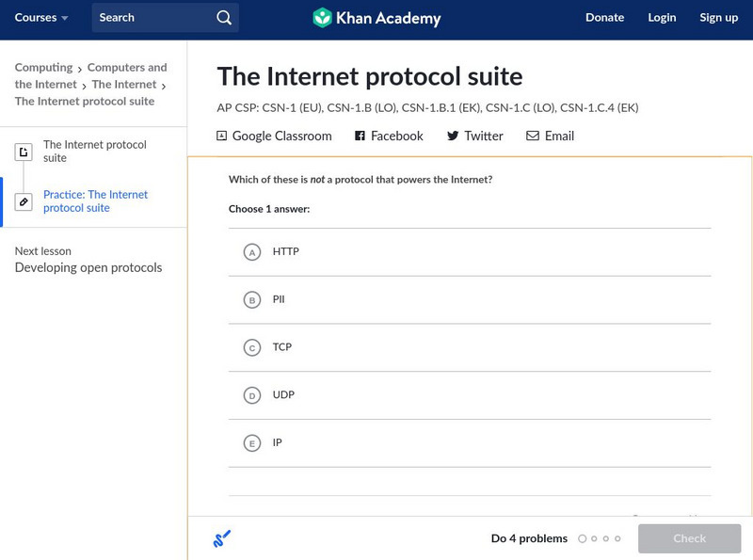Share lesson on Facebook
753x560 pixels.
click(389, 136)
